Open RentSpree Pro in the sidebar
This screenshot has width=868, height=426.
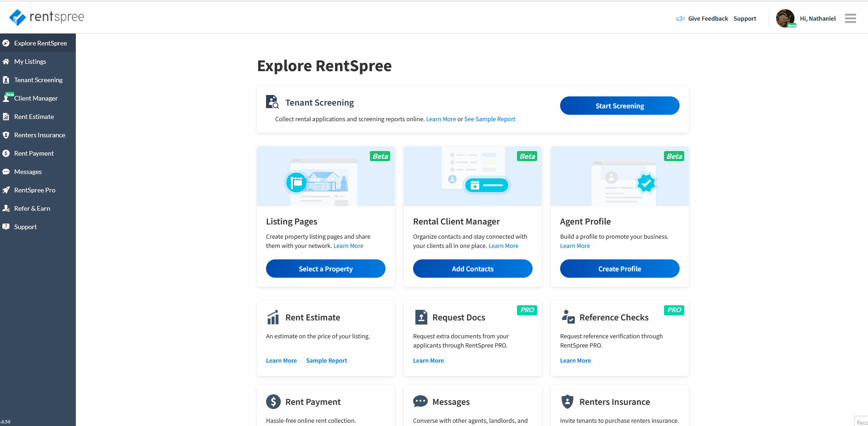(x=38, y=190)
